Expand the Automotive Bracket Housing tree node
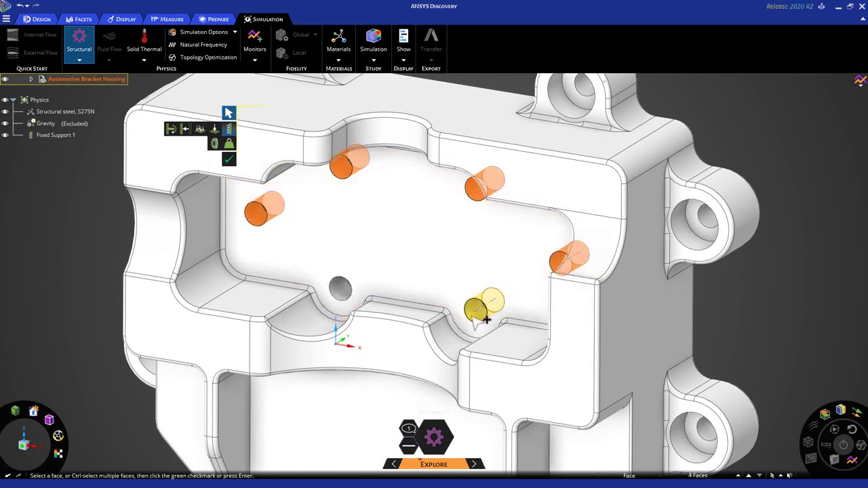Screen dimensions: 868x488 tap(31, 79)
